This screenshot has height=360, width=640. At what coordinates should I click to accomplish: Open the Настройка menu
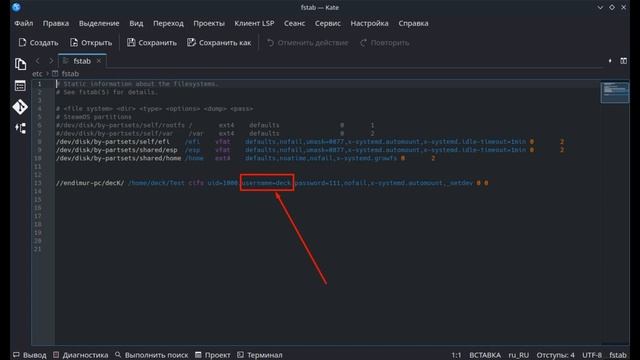(369, 23)
